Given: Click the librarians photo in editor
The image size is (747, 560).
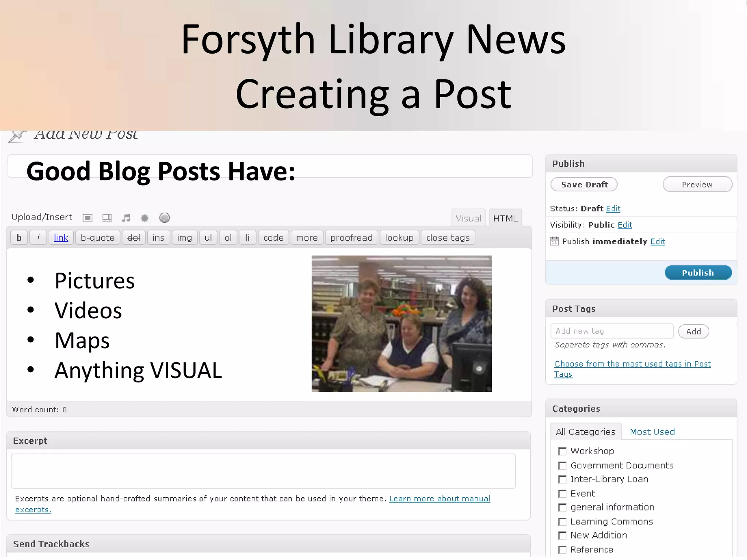Looking at the screenshot, I should (402, 324).
